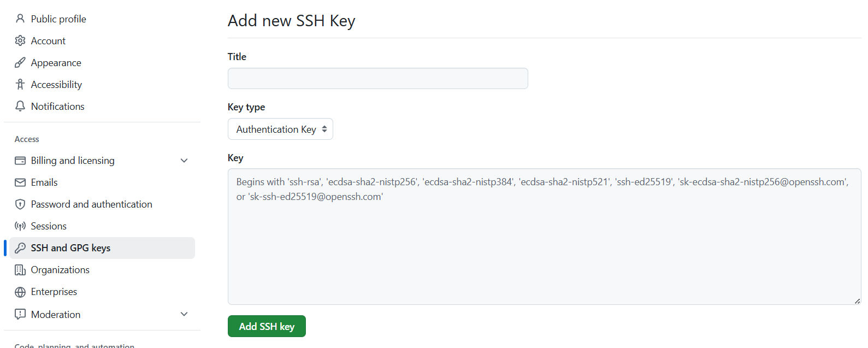
Task: Click the Enterprises globe icon
Action: pyautogui.click(x=20, y=291)
